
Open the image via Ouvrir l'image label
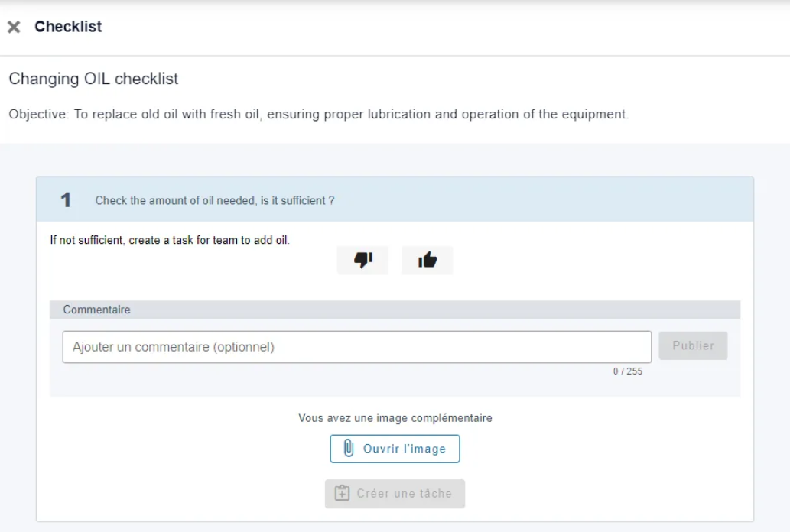click(x=405, y=449)
